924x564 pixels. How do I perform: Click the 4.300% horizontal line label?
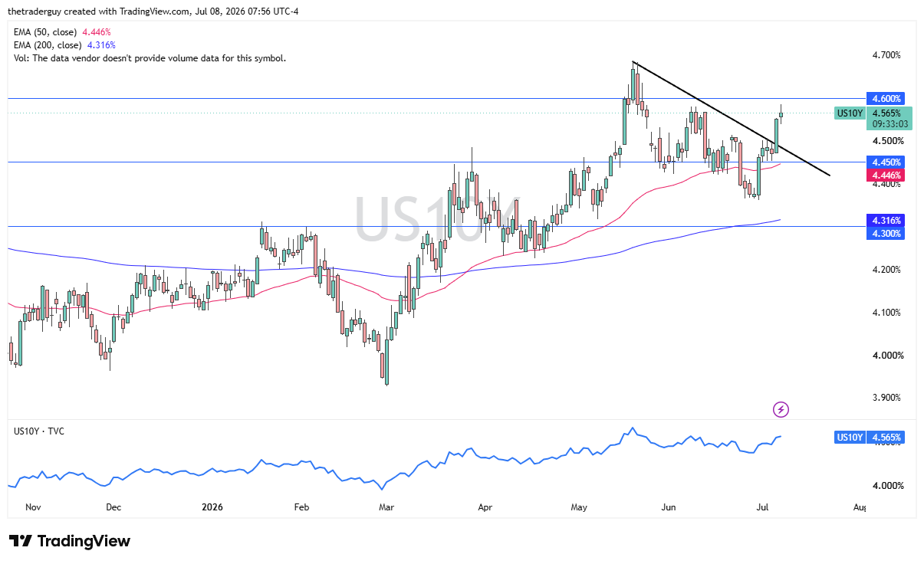[x=885, y=233]
